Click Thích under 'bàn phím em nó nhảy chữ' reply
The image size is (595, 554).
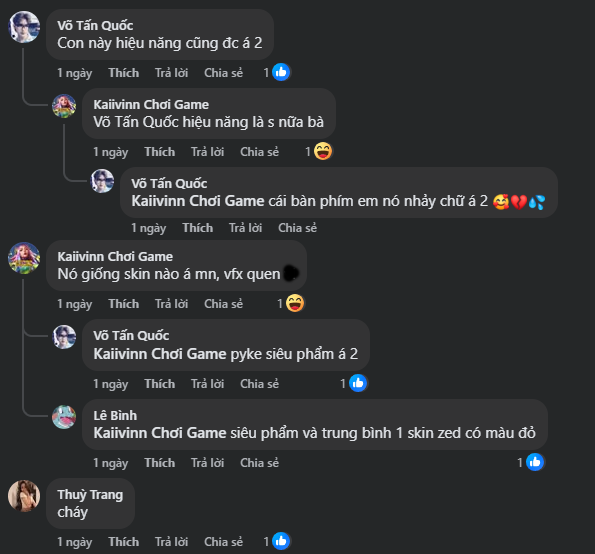(x=198, y=228)
